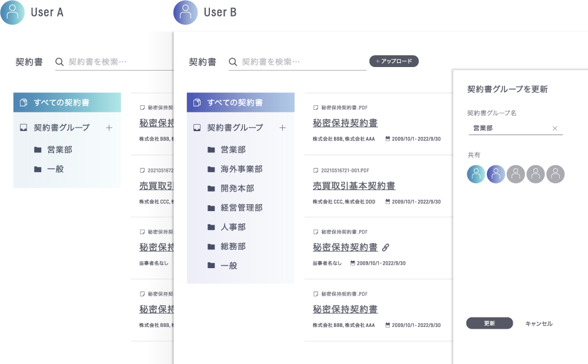Open 海外事業部 folder in User B sidebar
This screenshot has width=588, height=364.
pyautogui.click(x=241, y=169)
